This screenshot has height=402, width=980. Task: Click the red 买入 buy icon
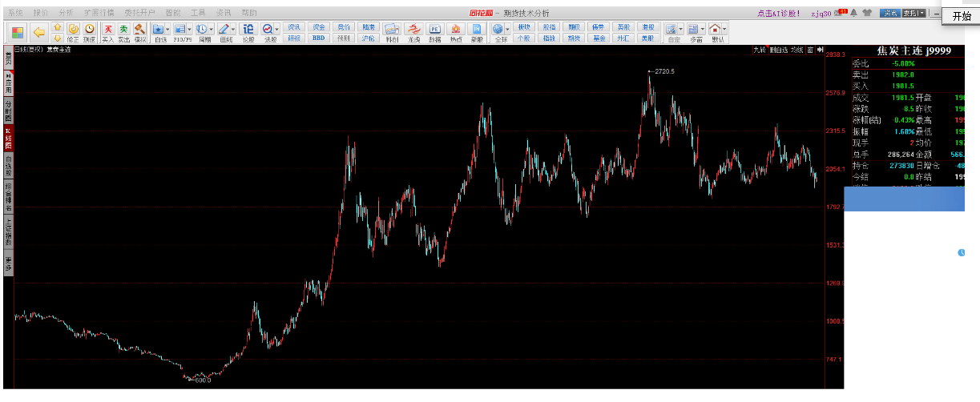pyautogui.click(x=107, y=32)
